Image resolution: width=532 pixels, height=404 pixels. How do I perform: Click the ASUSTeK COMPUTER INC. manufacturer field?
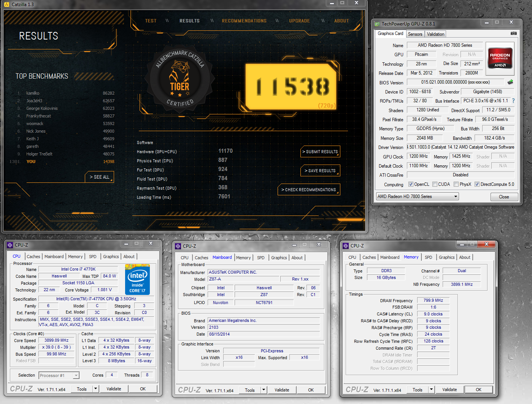pyautogui.click(x=264, y=272)
